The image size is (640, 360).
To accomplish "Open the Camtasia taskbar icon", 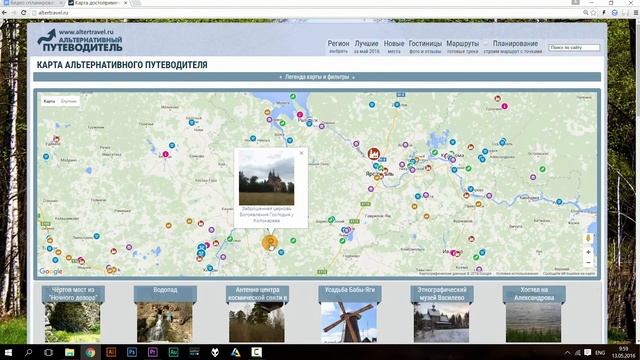I will point(256,352).
